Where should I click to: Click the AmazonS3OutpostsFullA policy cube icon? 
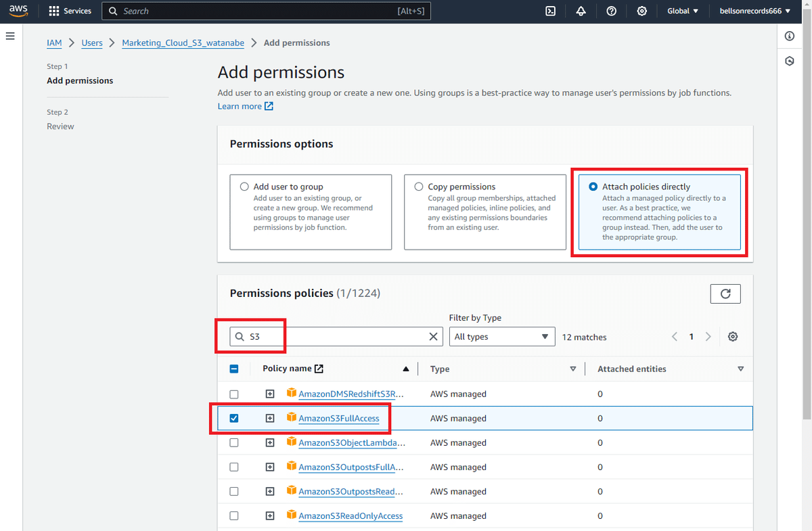(x=292, y=466)
